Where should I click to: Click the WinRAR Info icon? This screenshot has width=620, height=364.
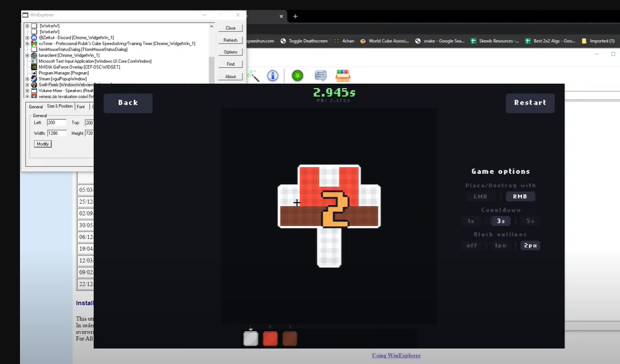point(273,75)
